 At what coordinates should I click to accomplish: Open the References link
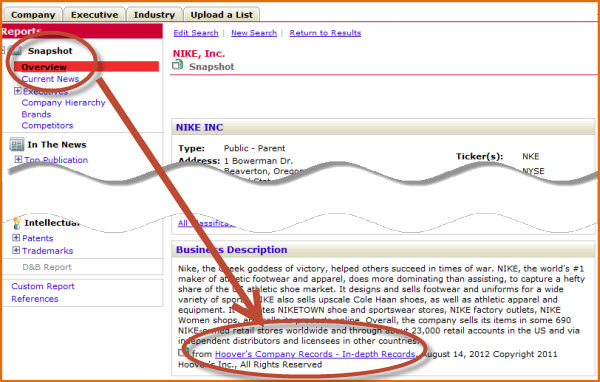pyautogui.click(x=35, y=299)
